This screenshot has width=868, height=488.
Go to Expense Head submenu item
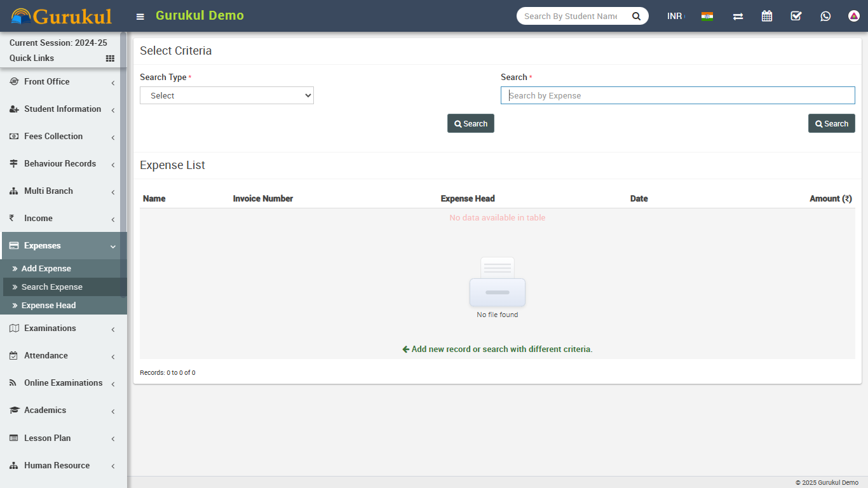49,306
